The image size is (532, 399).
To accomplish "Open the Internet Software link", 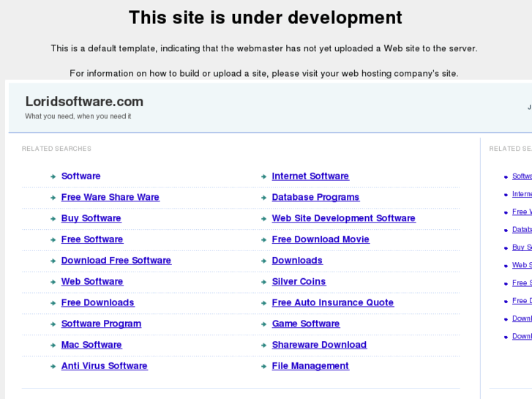I will pos(310,176).
